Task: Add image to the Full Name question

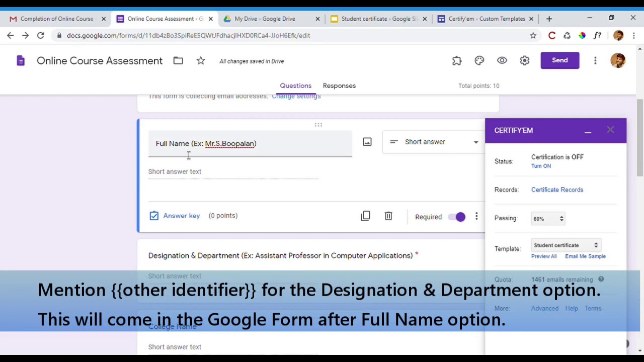Action: click(x=367, y=142)
